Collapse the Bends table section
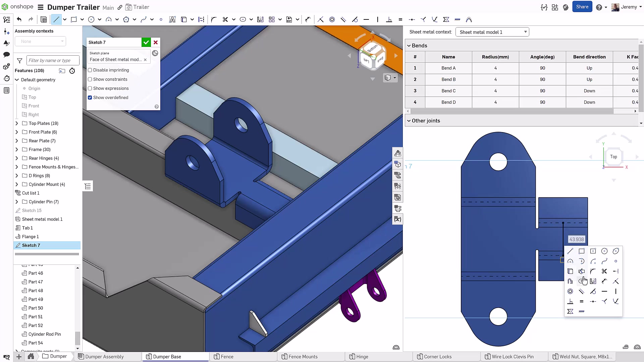The width and height of the screenshot is (644, 362). click(x=409, y=46)
